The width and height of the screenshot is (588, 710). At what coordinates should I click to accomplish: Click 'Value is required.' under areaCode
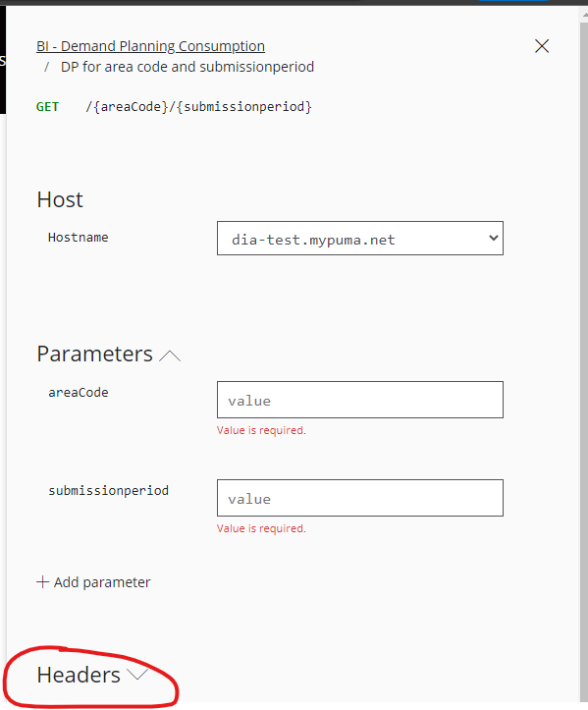[x=261, y=430]
